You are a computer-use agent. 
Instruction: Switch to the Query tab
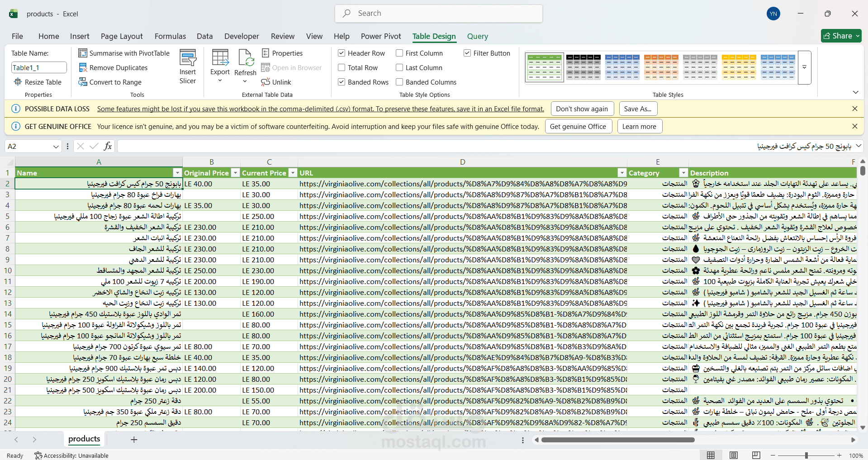(478, 36)
